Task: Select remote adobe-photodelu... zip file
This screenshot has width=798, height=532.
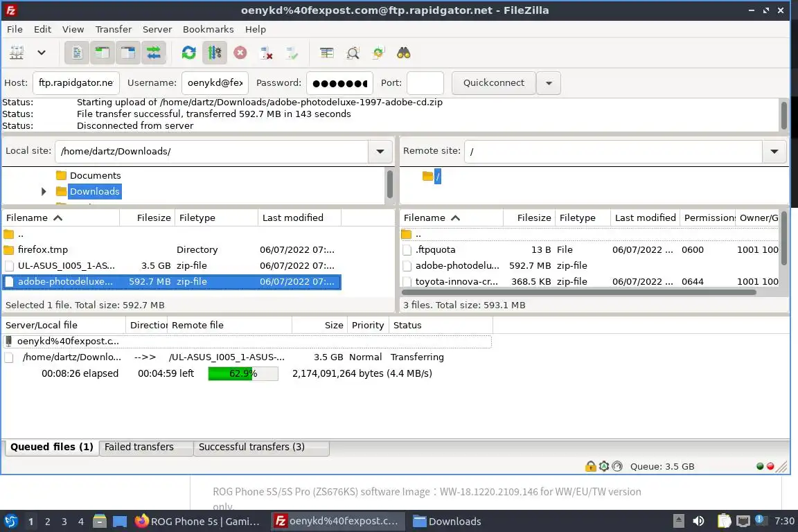Action: tap(589, 266)
